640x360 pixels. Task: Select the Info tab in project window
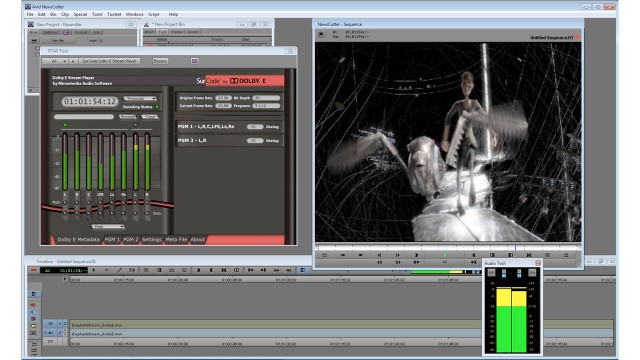pos(97,32)
